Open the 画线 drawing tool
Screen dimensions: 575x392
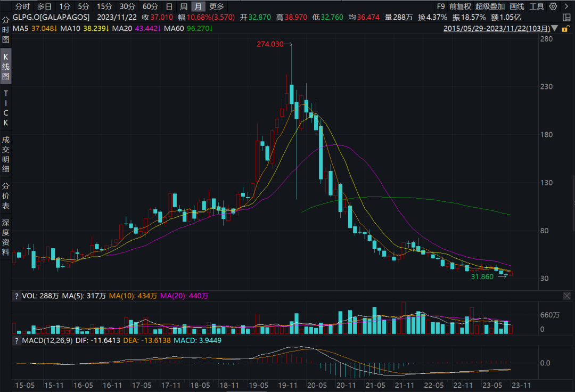point(517,7)
